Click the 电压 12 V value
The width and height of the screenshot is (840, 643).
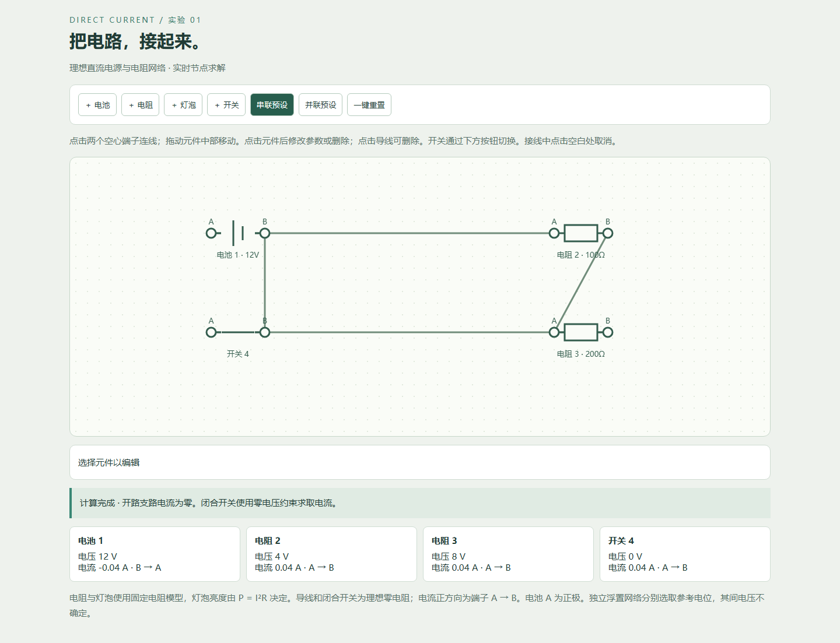pyautogui.click(x=97, y=557)
